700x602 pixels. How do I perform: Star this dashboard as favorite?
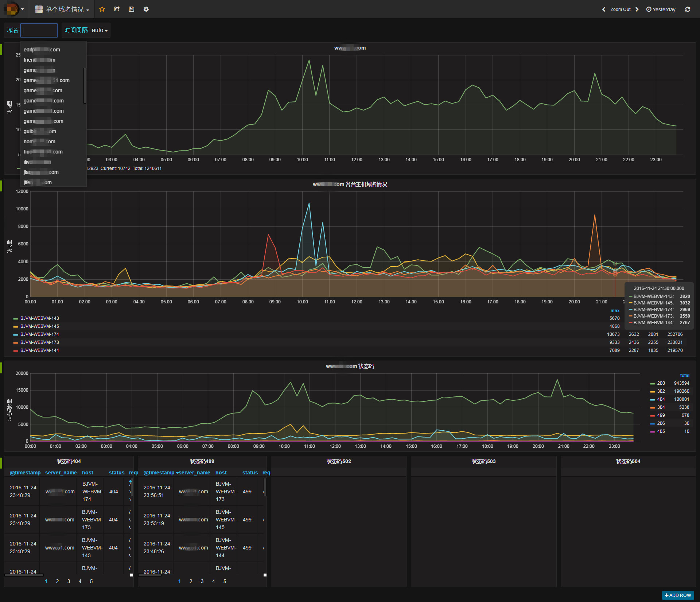[102, 9]
